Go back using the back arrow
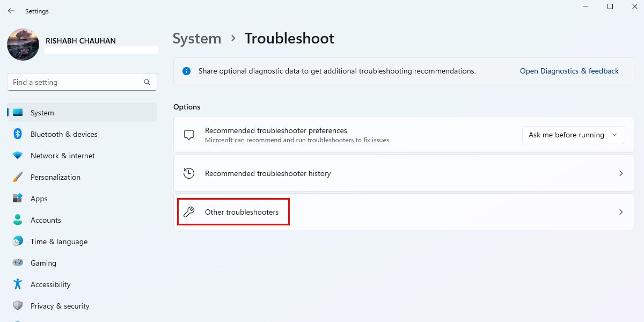 (x=11, y=11)
